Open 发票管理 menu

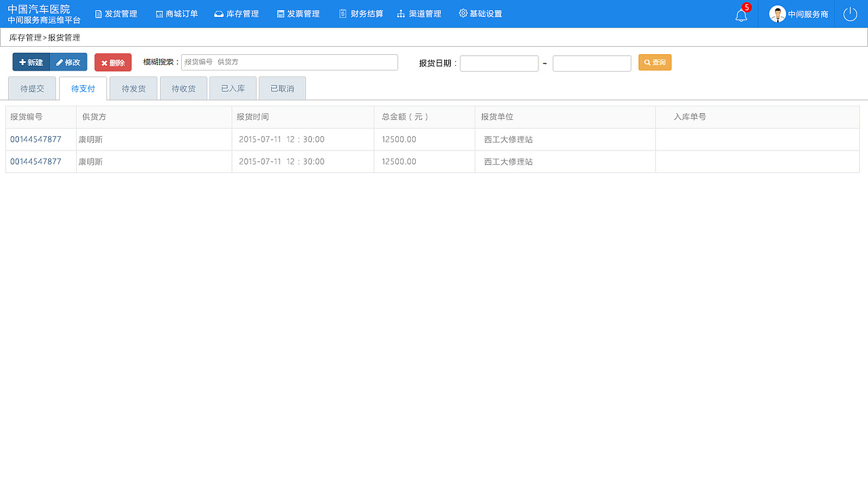pos(298,14)
